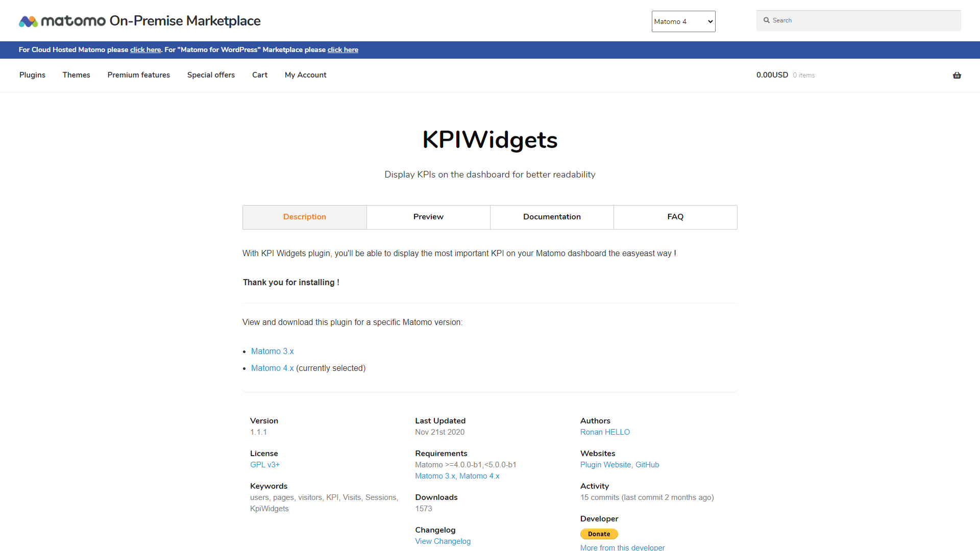This screenshot has width=980, height=551.
Task: Go to Premium features menu
Action: click(x=138, y=75)
